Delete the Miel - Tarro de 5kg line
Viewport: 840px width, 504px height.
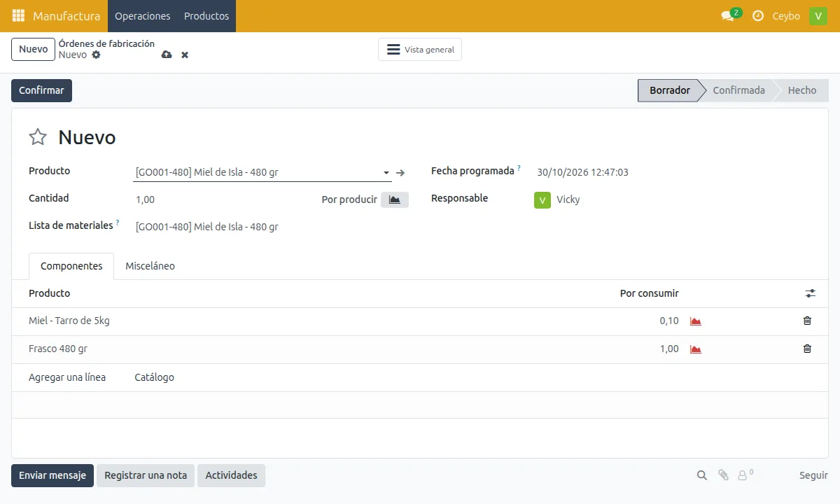807,321
